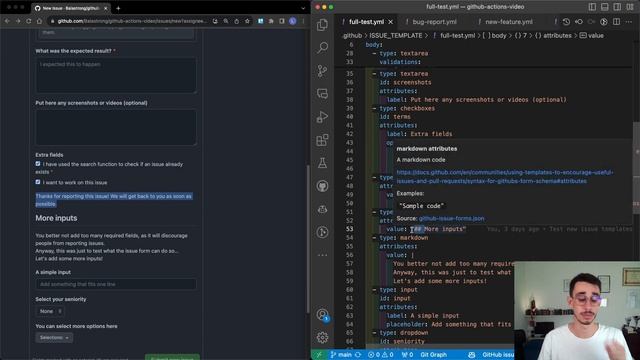Open the Explorer view in VS Code
Viewport: 640px width, 360px height.
[x=322, y=25]
